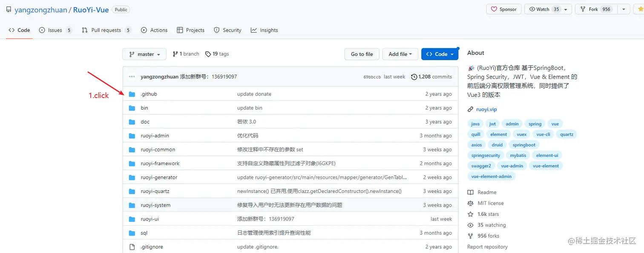The width and height of the screenshot is (644, 253).
Task: Open the ruoyi-generator folder name
Action: tap(159, 177)
